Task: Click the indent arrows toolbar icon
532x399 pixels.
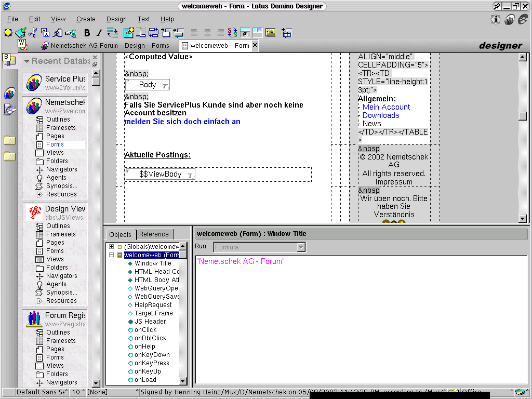Action: coord(112,33)
